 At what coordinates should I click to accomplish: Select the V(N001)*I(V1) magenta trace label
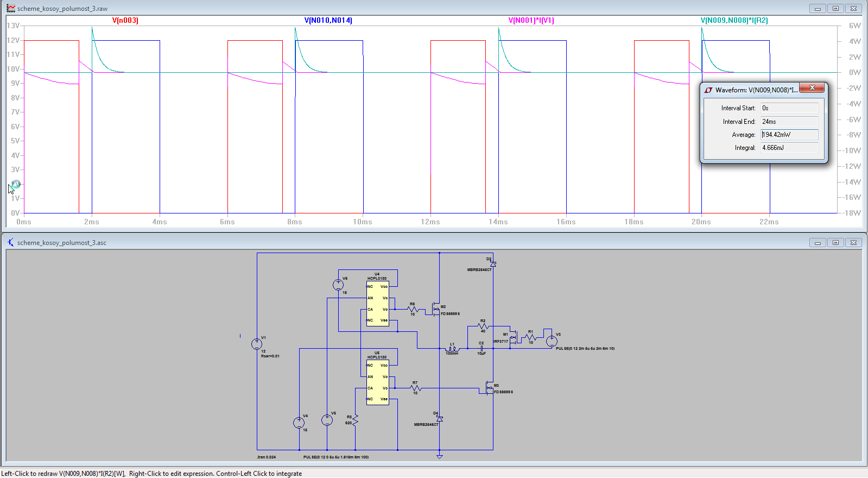pos(531,20)
